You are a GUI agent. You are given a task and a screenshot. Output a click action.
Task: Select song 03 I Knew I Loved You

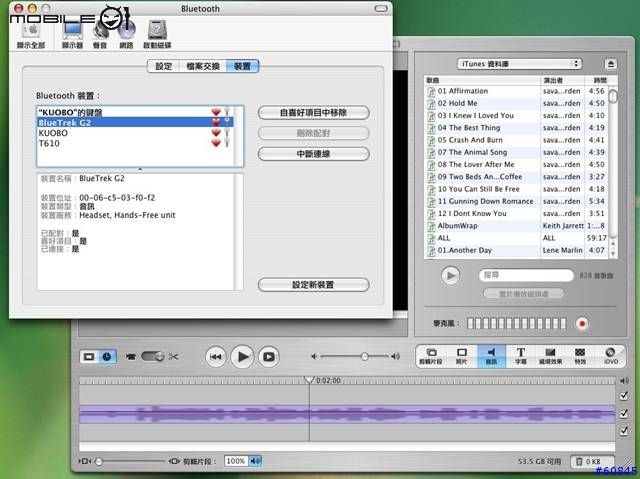[x=516, y=115]
